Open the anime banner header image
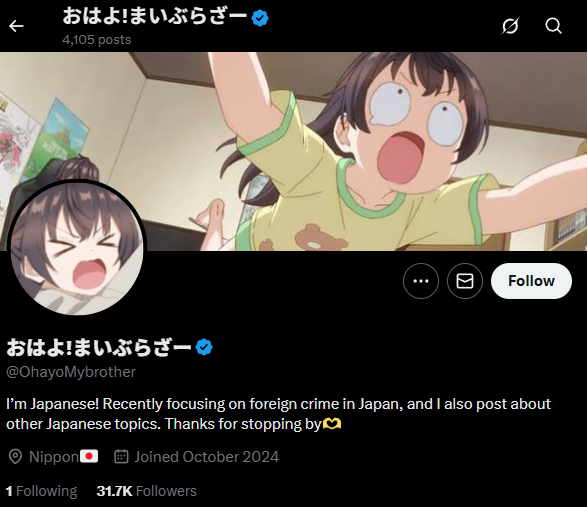Viewport: 587px width, 507px height. pos(294,151)
